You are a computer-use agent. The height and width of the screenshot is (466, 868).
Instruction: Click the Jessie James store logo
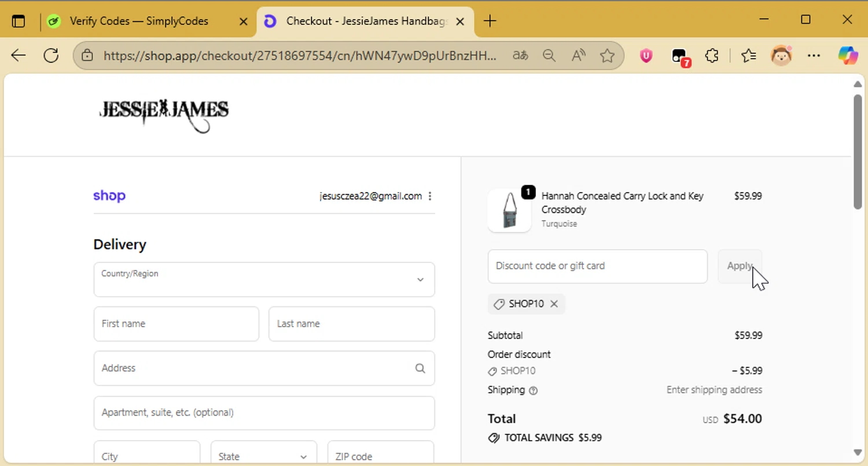click(164, 115)
